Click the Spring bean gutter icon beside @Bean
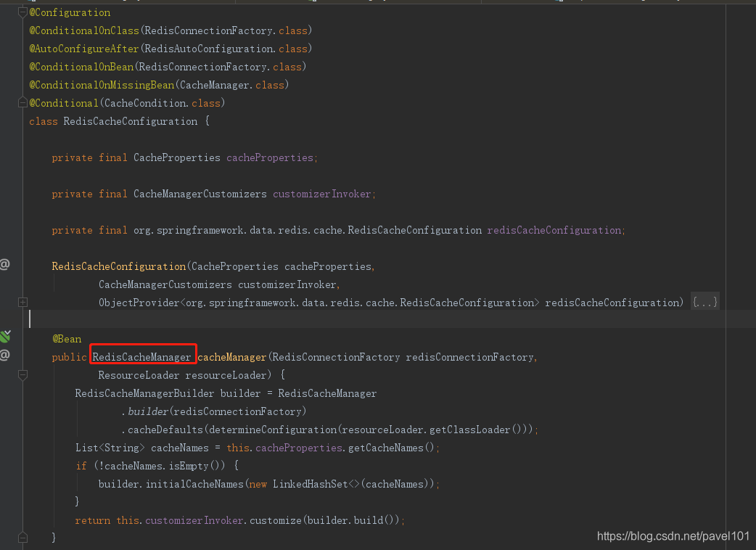Image resolution: width=756 pixels, height=550 pixels. (x=5, y=336)
